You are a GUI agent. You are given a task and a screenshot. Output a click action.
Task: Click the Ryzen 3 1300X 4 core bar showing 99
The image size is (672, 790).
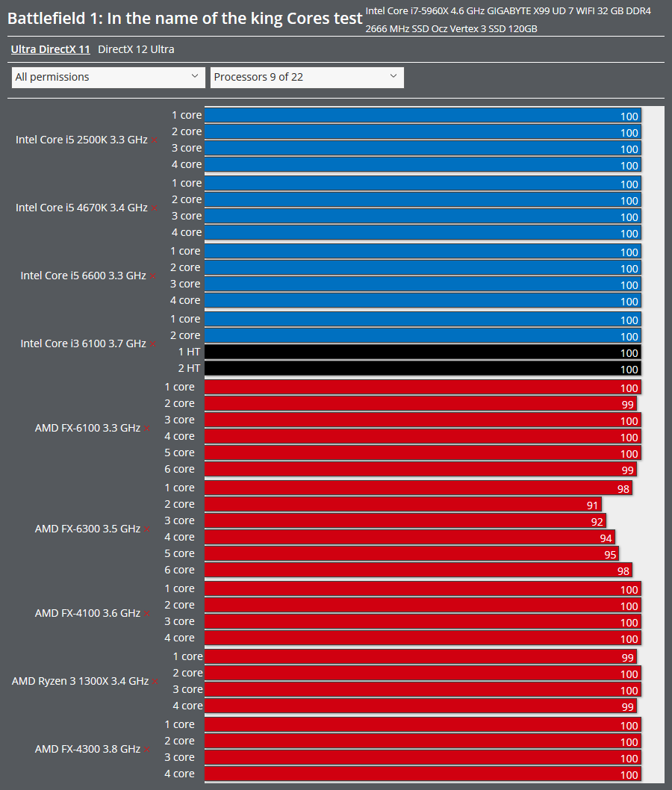click(x=420, y=706)
